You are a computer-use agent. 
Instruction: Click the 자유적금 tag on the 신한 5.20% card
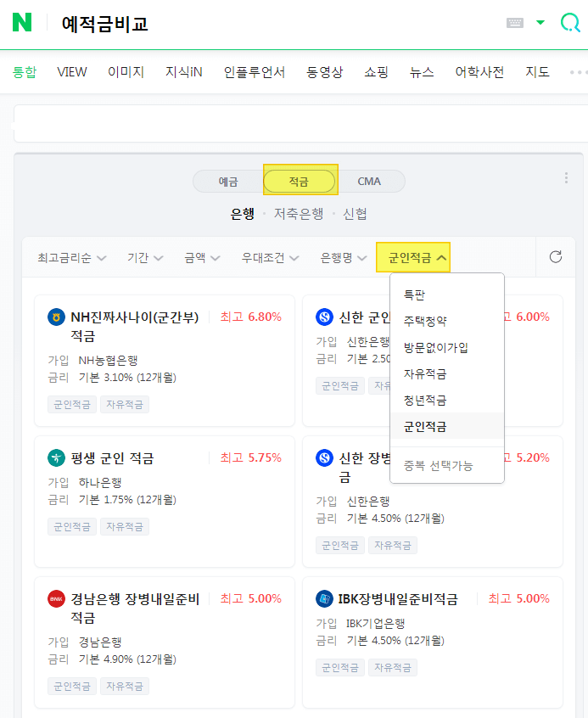pos(393,546)
